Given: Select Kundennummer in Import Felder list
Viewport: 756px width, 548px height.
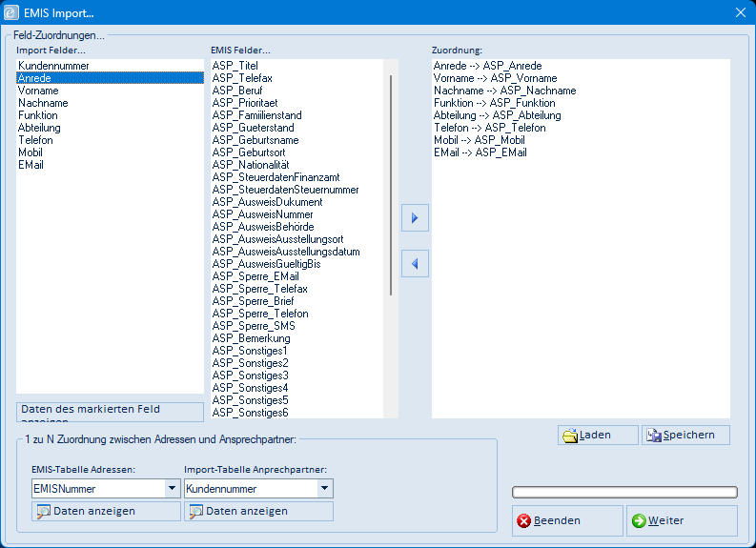Looking at the screenshot, I should (110, 66).
